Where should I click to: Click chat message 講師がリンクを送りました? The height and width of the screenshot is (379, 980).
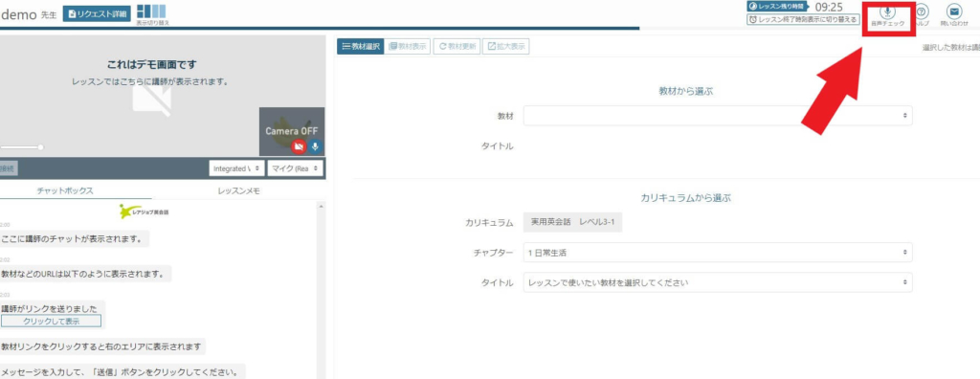(50, 308)
